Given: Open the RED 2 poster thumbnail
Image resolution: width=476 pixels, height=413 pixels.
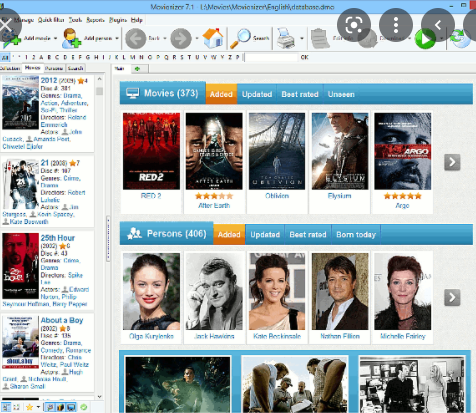Looking at the screenshot, I should [151, 151].
